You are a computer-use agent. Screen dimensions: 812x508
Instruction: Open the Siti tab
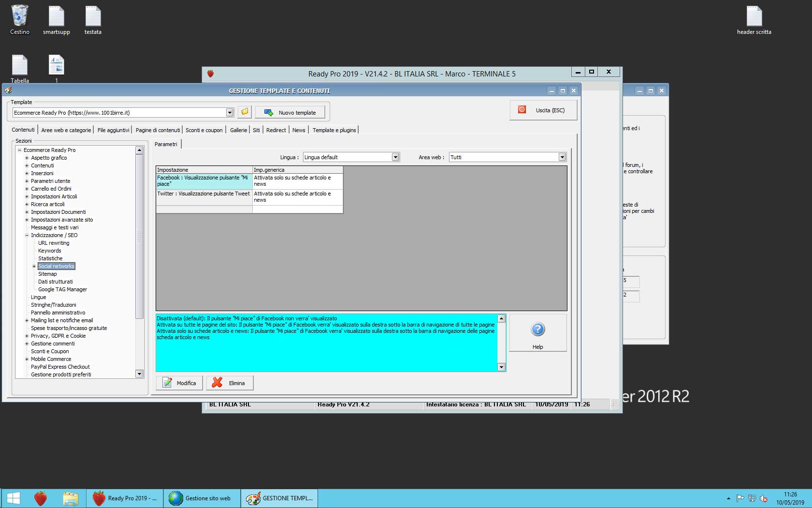(x=256, y=130)
